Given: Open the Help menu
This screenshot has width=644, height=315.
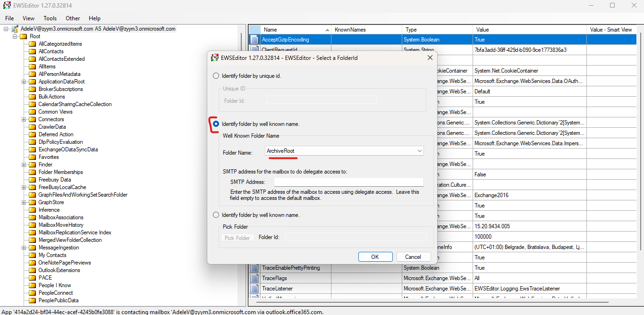Looking at the screenshot, I should click(94, 18).
